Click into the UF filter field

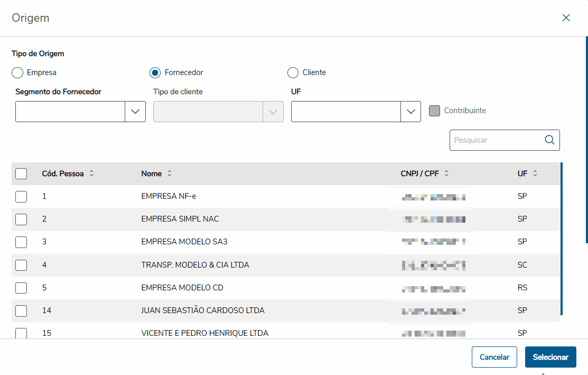tap(346, 112)
